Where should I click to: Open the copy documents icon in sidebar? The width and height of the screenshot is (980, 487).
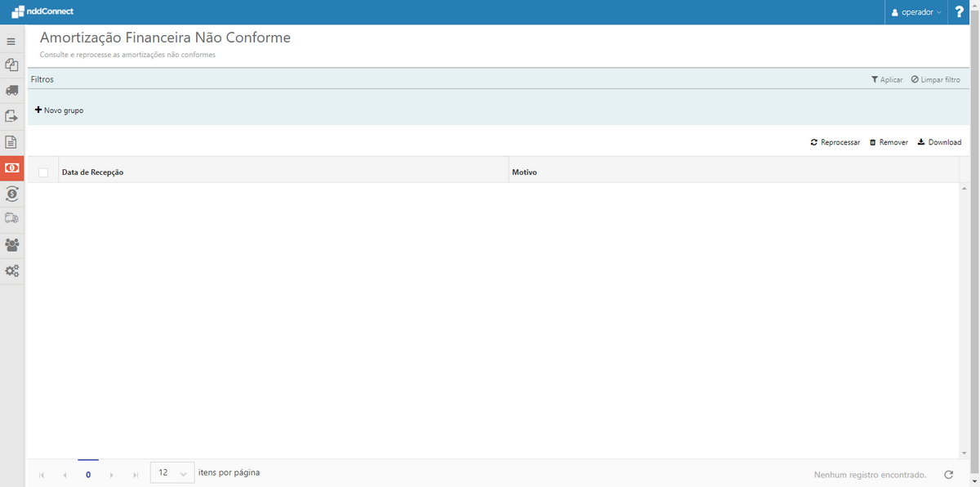point(11,65)
